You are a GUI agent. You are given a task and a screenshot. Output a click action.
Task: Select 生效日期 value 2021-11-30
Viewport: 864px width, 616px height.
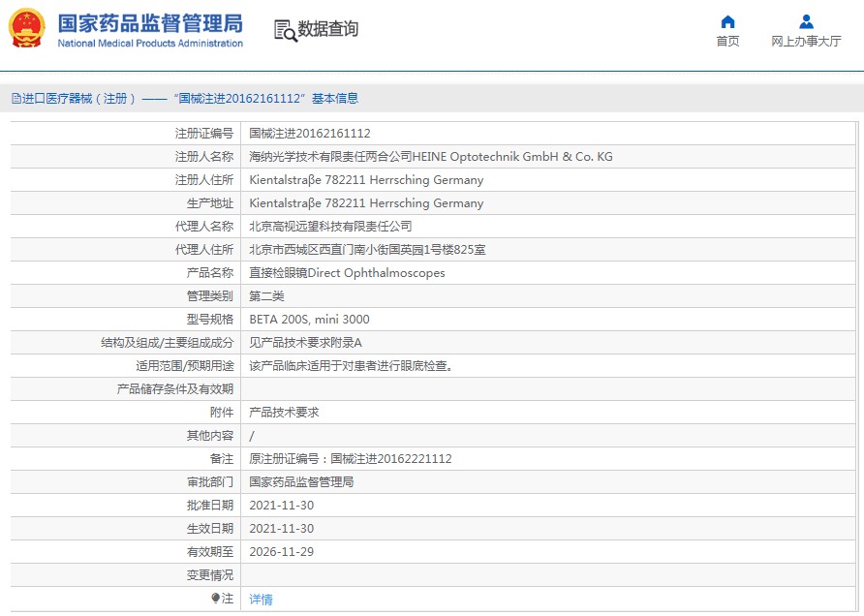[282, 529]
